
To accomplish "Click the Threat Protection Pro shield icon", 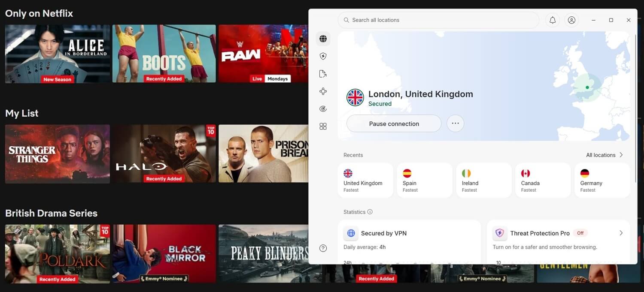I will [x=500, y=233].
